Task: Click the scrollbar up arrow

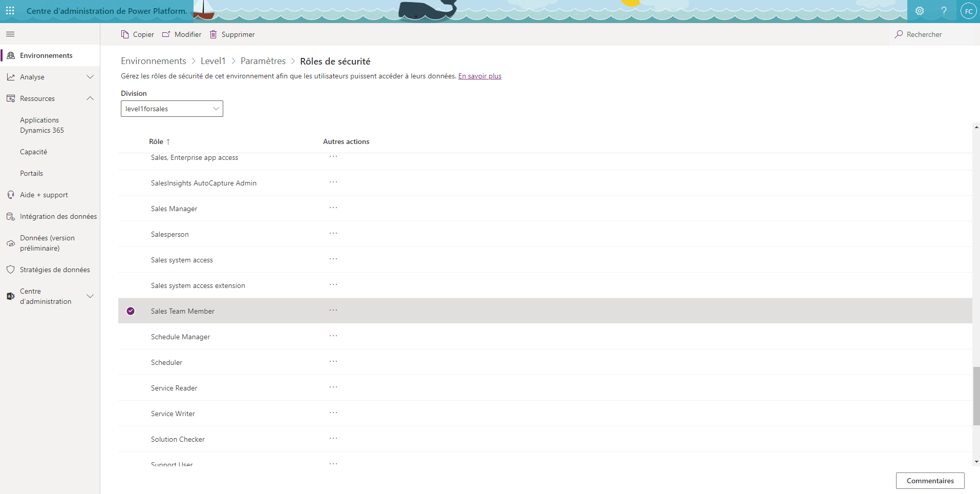Action: pos(976,127)
